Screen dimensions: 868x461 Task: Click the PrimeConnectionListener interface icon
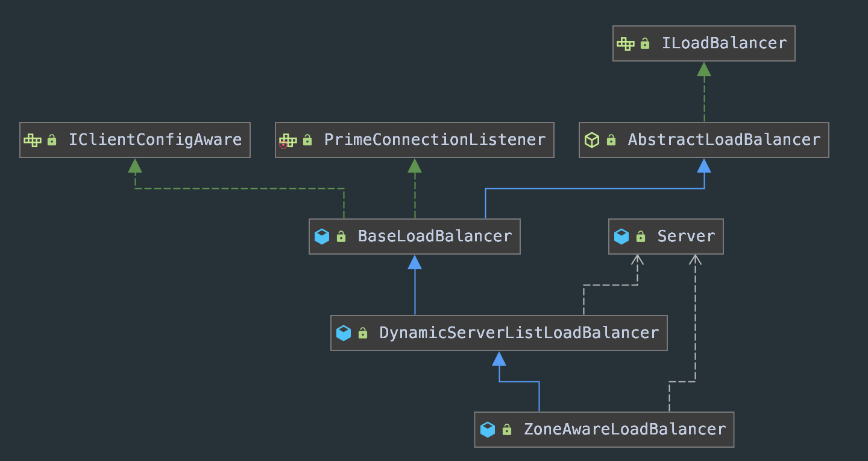click(x=288, y=140)
